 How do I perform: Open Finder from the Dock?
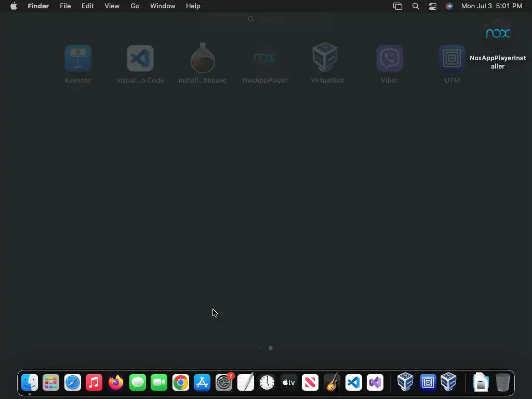30,382
